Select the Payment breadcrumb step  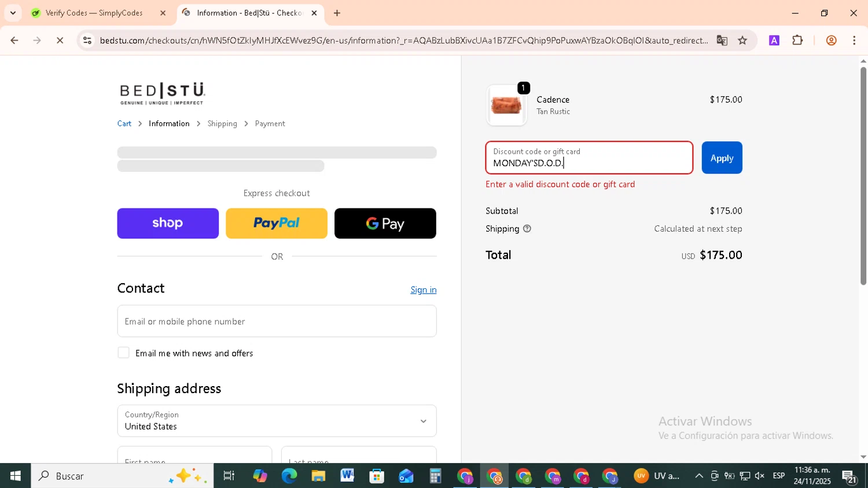tap(270, 124)
